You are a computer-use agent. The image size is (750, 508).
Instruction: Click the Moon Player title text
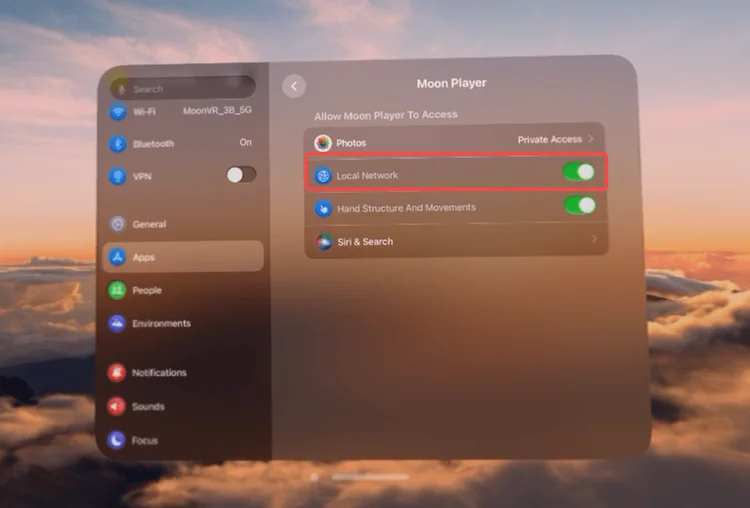(452, 83)
